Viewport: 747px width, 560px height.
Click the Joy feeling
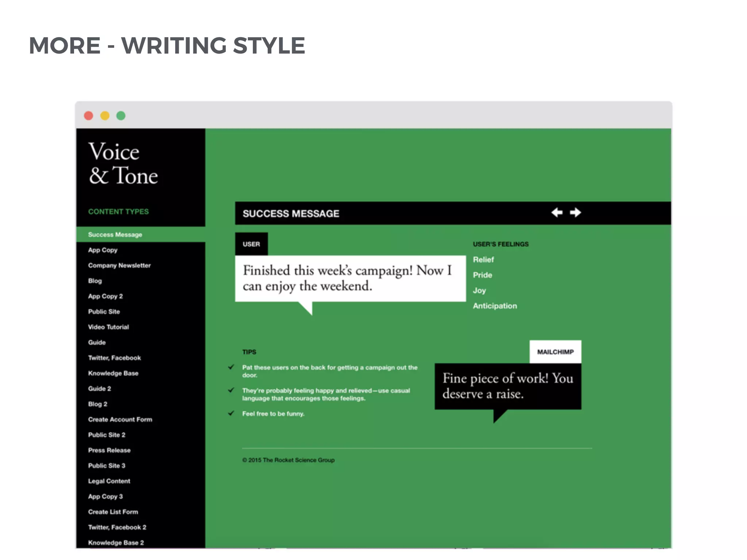click(x=479, y=291)
